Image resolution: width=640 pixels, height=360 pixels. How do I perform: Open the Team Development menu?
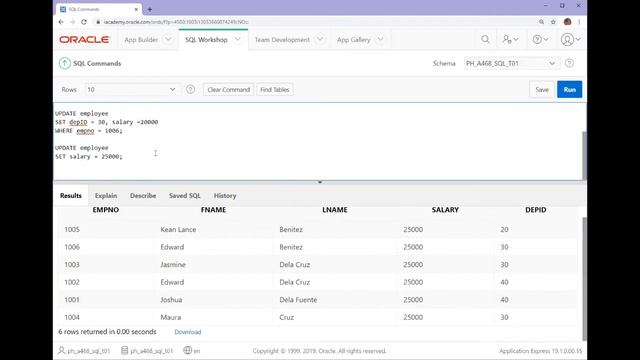282,40
